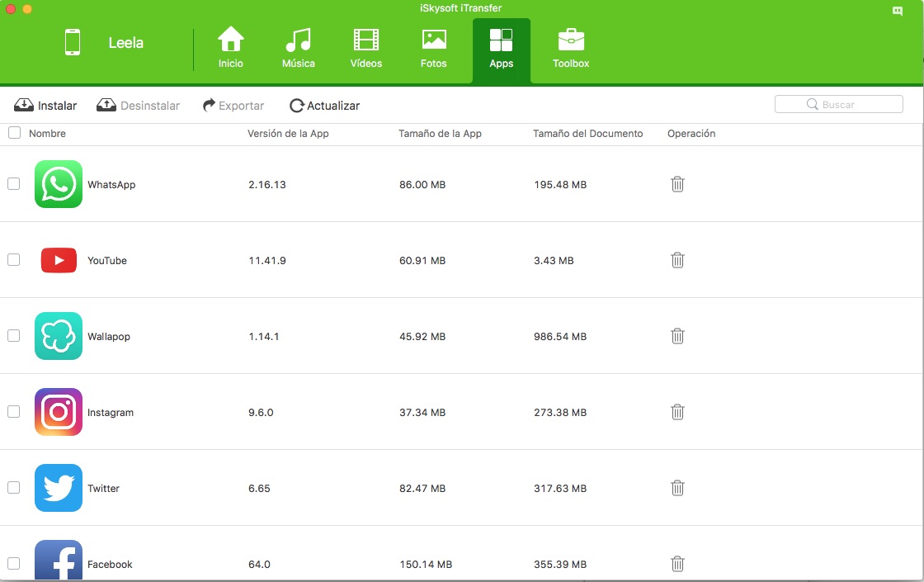Screen dimensions: 924x582
Task: Check the Twitter row checkbox
Action: (13, 488)
